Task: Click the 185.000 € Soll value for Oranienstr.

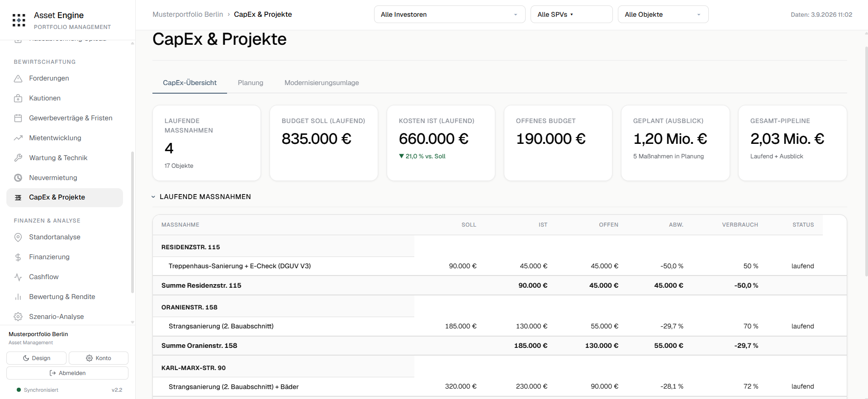Action: coord(460,326)
